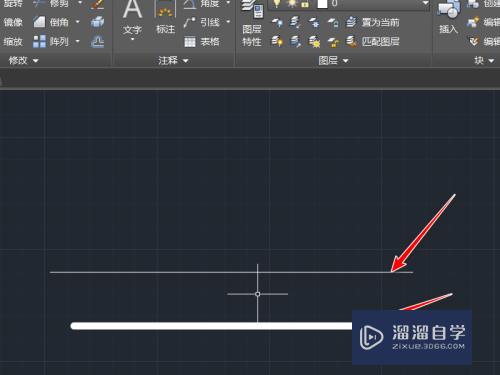Click the Offset tool icon below Explode
The image size is (500, 375).
97,41
